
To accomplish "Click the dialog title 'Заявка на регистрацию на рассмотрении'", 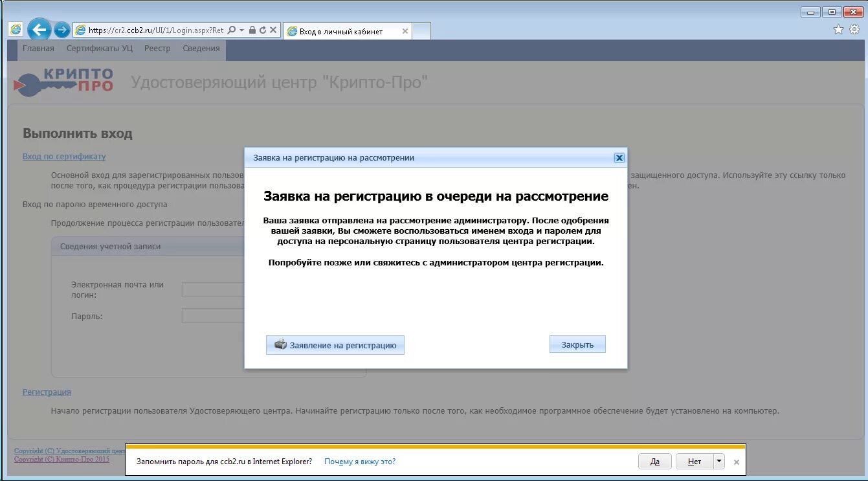I will click(x=333, y=158).
